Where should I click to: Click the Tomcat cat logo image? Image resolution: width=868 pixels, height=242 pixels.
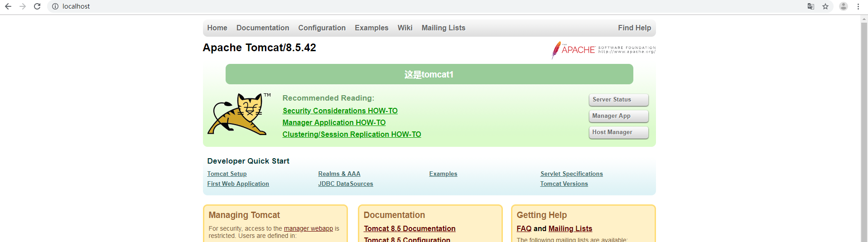[x=239, y=114]
